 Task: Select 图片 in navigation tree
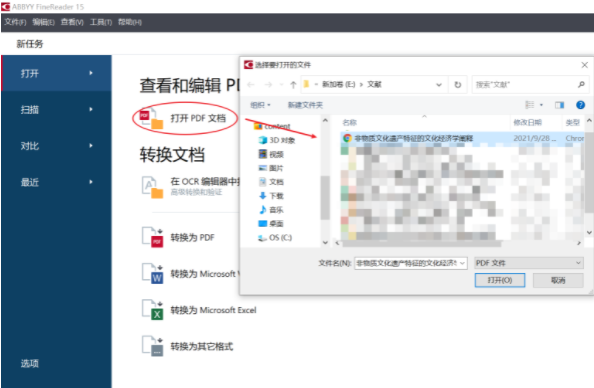(271, 168)
